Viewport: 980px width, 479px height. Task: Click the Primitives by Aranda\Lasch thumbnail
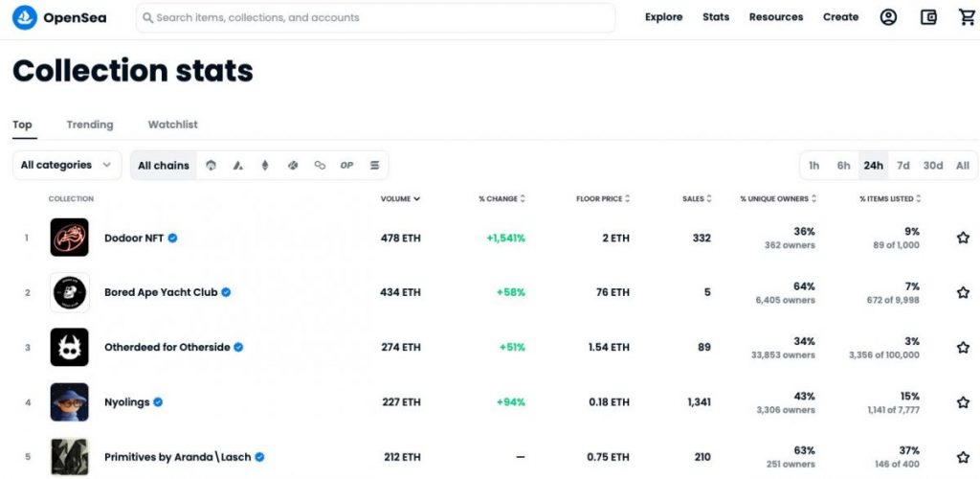69,457
